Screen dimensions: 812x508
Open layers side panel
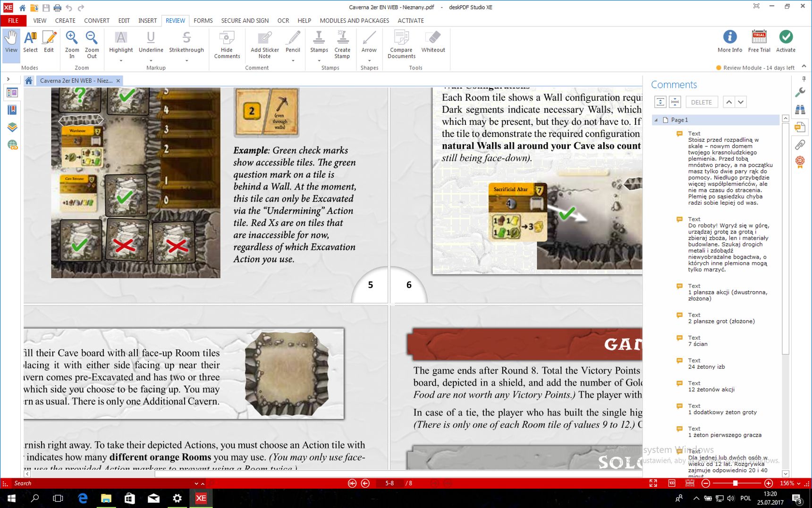(12, 127)
